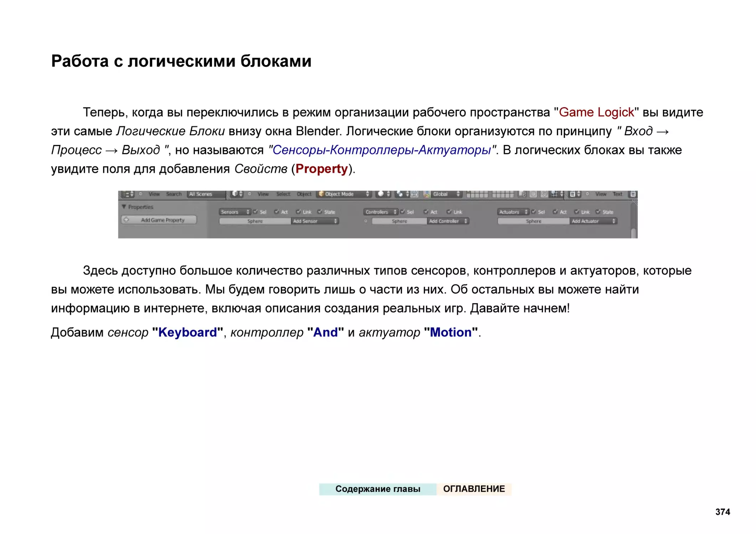Viewport: 756px width, 534px height.
Task: Click the first layer buttons grid
Action: coord(477,194)
